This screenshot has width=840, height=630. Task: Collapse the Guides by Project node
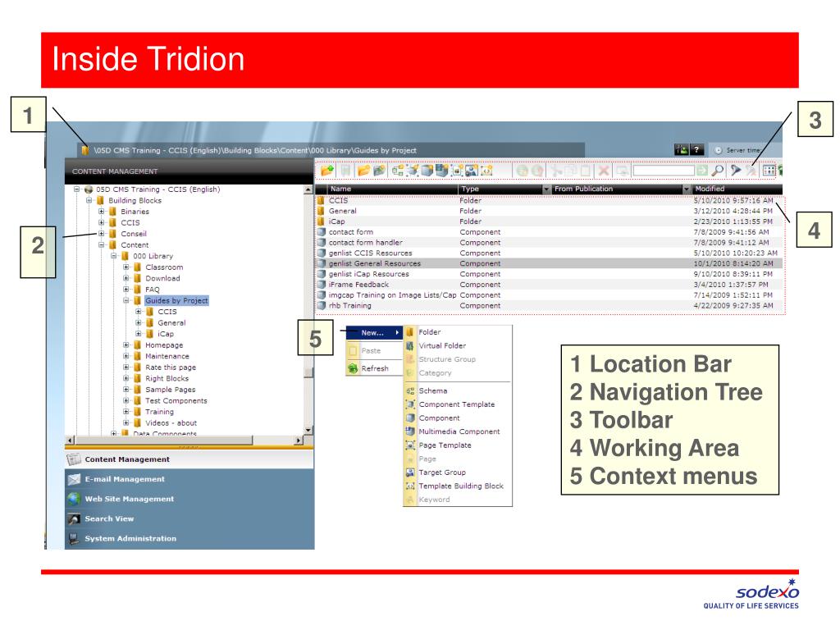(x=126, y=300)
